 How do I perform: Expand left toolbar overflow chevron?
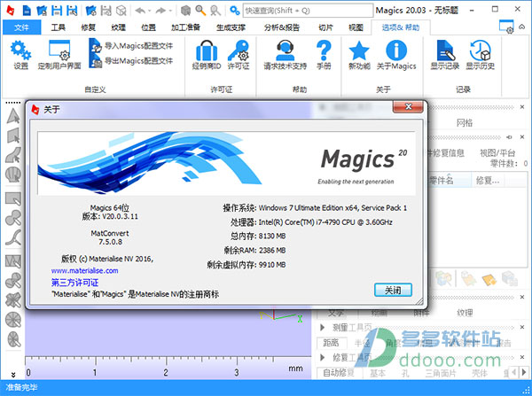[x=13, y=375]
